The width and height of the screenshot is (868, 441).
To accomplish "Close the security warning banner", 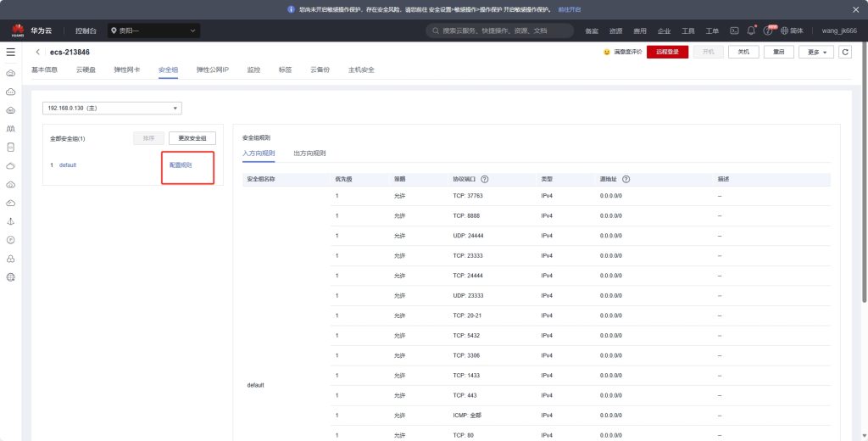I will [856, 10].
